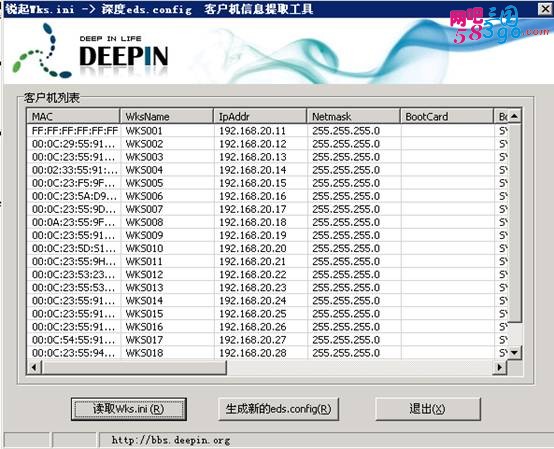Sort by the WksName column header
554x449 pixels.
point(167,117)
